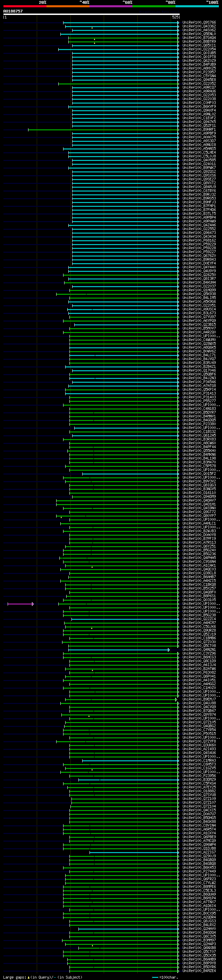
Task: Click UniRef100_C5YSN4 label
Action: [x=199, y=76]
